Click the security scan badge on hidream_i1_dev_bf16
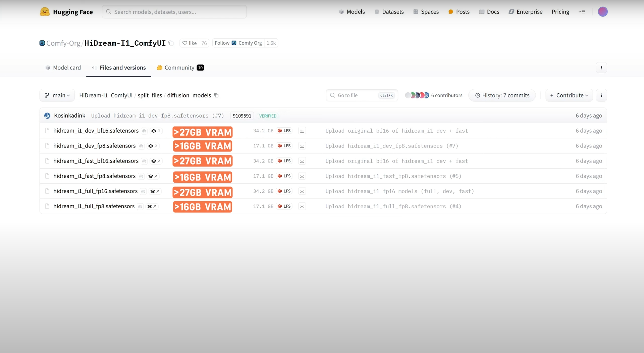 pos(144,131)
